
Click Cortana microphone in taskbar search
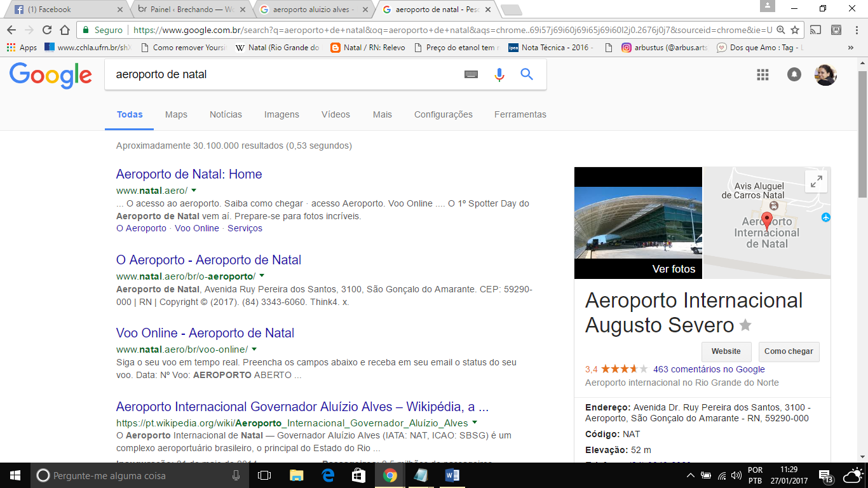(x=236, y=475)
